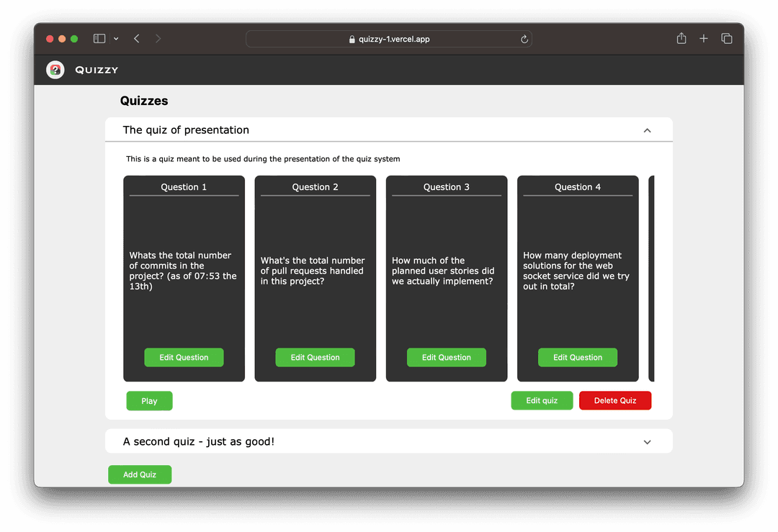Reload the page with the refresh icon
Viewport: 778px width, 532px height.
(x=524, y=40)
